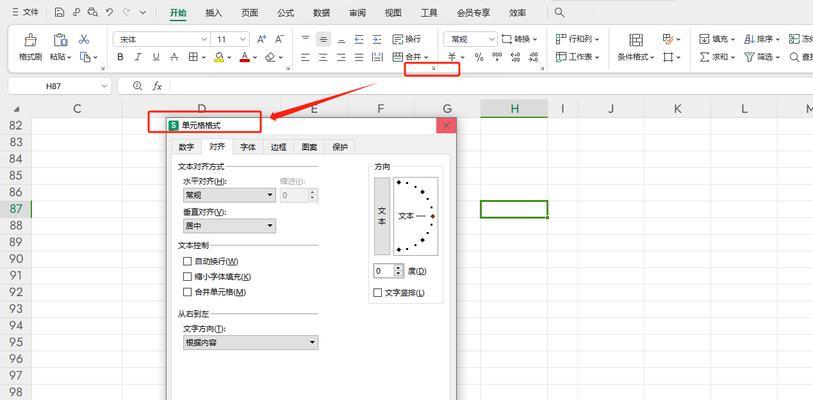Click the column H header
Screen dimensions: 813x400
coord(514,109)
